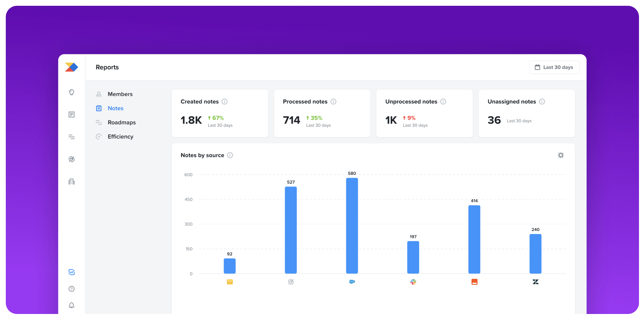644x319 pixels.
Task: Click the Slack source icon under chart
Action: coord(413,282)
